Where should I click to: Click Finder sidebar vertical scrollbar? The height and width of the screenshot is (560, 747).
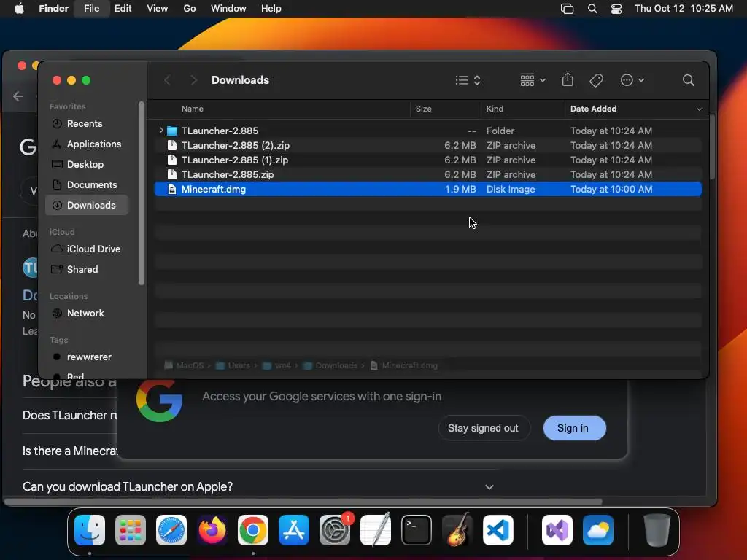tap(141, 193)
